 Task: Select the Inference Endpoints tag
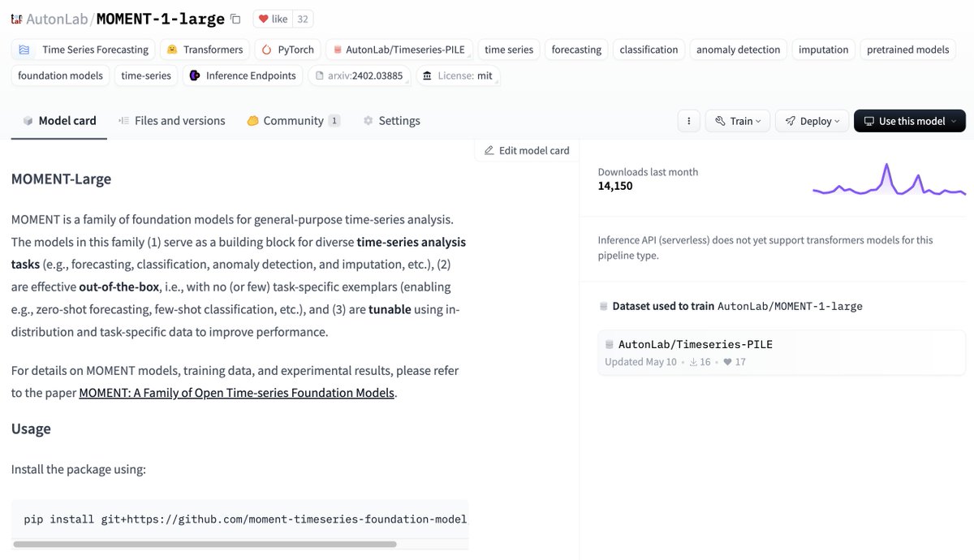(243, 75)
